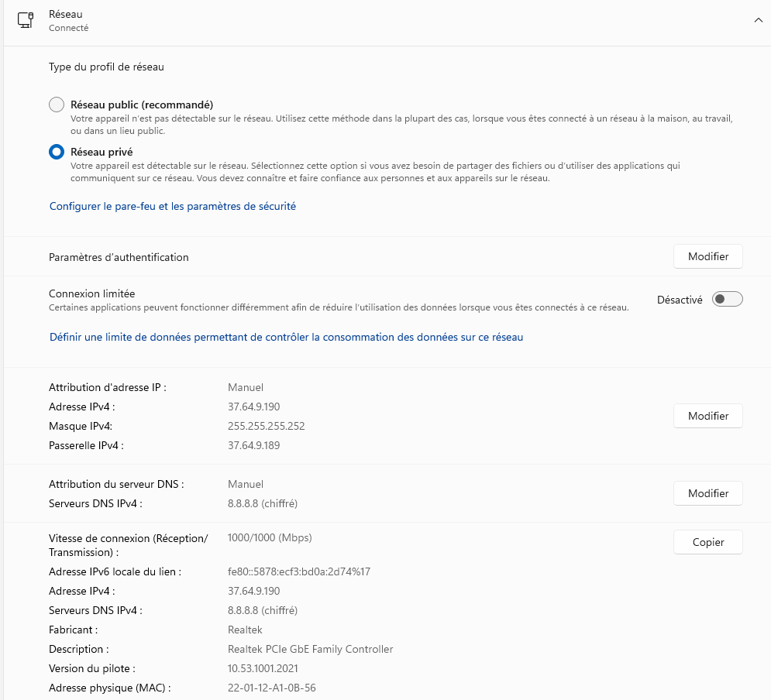Image resolution: width=771 pixels, height=700 pixels.
Task: Choose the Réseau privé radio button
Action: coord(57,152)
